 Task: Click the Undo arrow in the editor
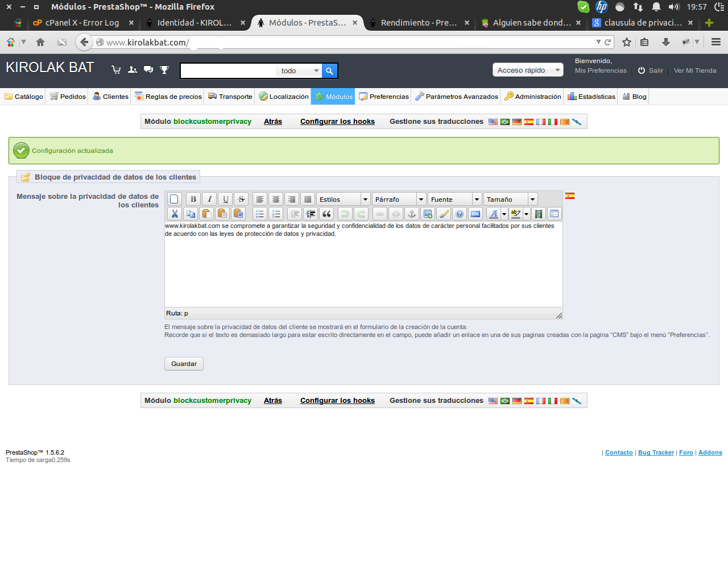[345, 214]
